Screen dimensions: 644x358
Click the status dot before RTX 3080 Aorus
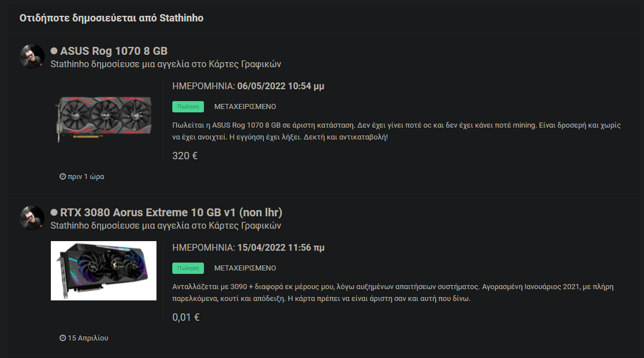tap(54, 212)
